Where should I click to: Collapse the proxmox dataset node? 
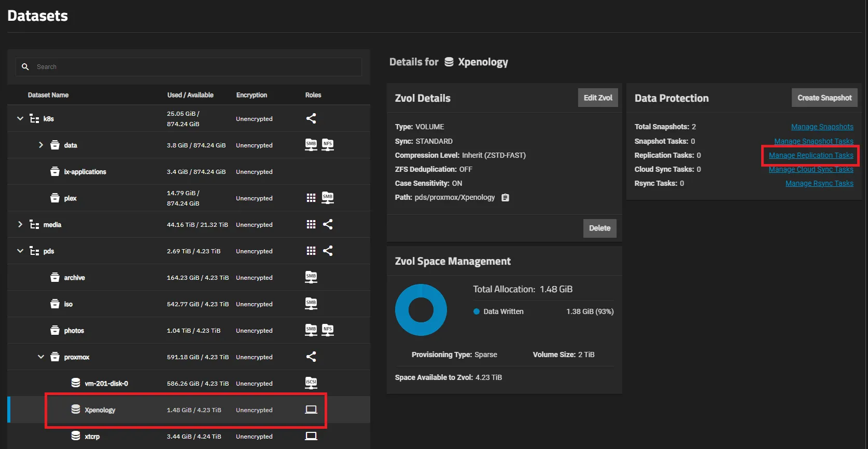[x=41, y=357]
